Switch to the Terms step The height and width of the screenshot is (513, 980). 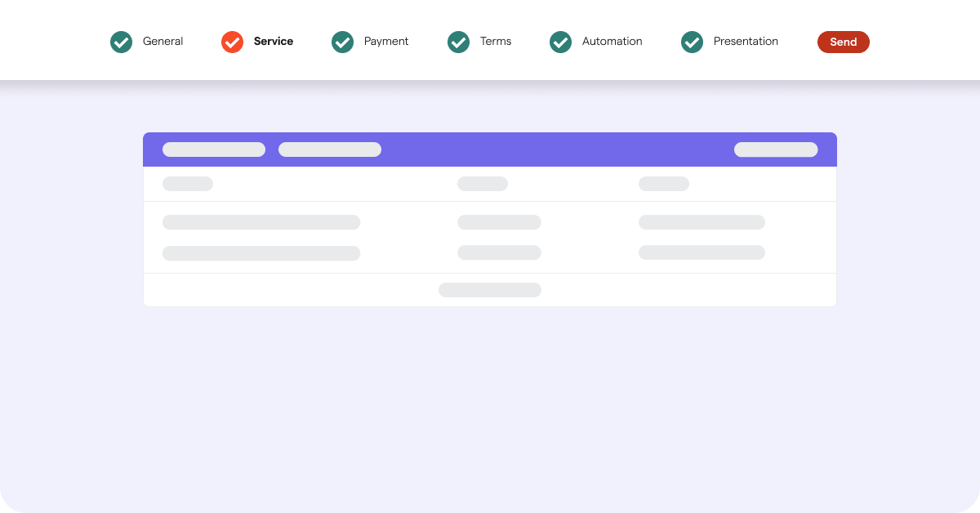click(495, 42)
